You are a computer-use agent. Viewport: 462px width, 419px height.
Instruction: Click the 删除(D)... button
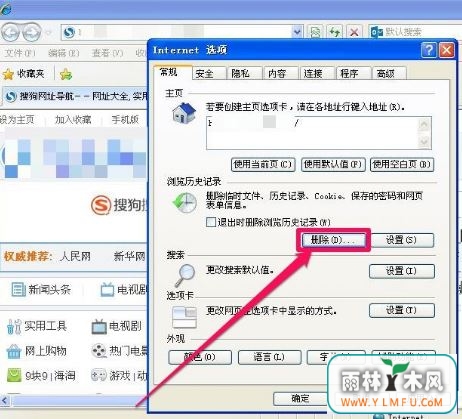pyautogui.click(x=333, y=240)
